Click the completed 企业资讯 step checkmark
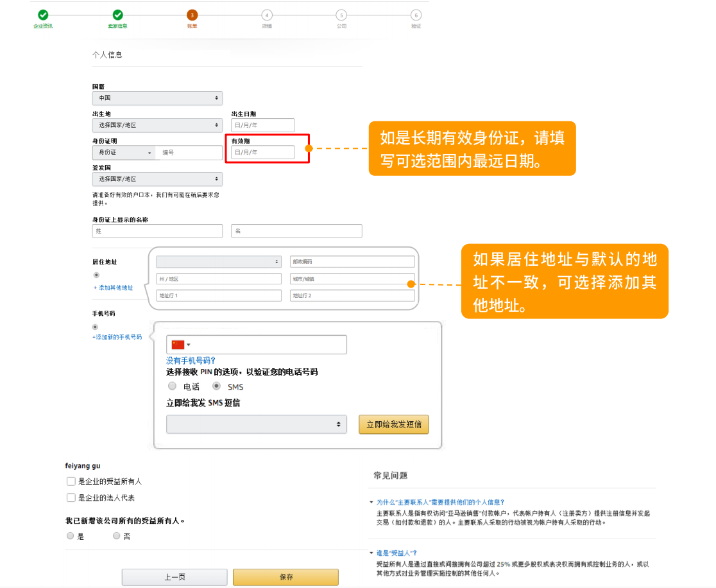Viewport: 716px width, 588px height. point(43,15)
